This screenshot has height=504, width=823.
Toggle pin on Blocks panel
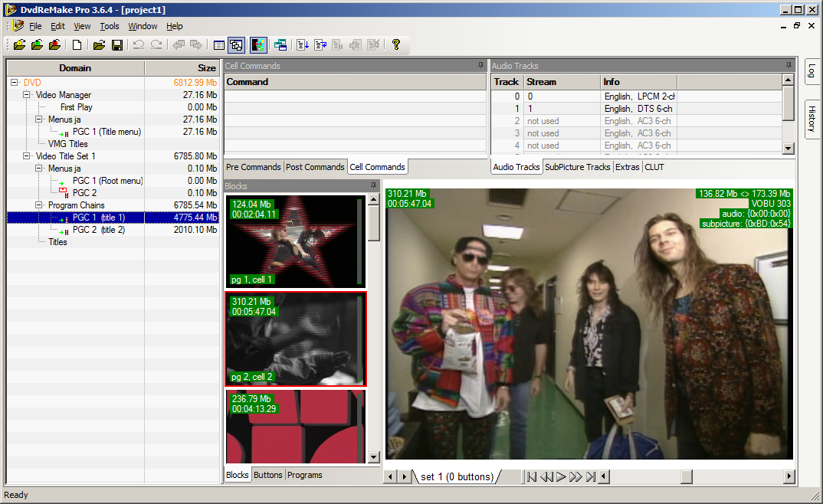click(373, 185)
